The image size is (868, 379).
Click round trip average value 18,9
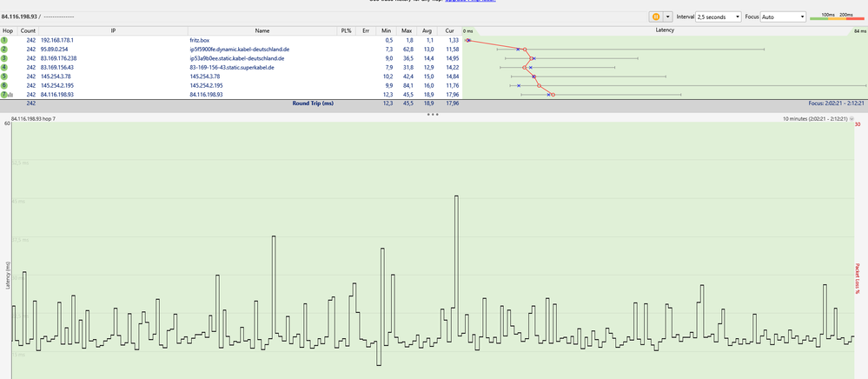click(x=429, y=103)
